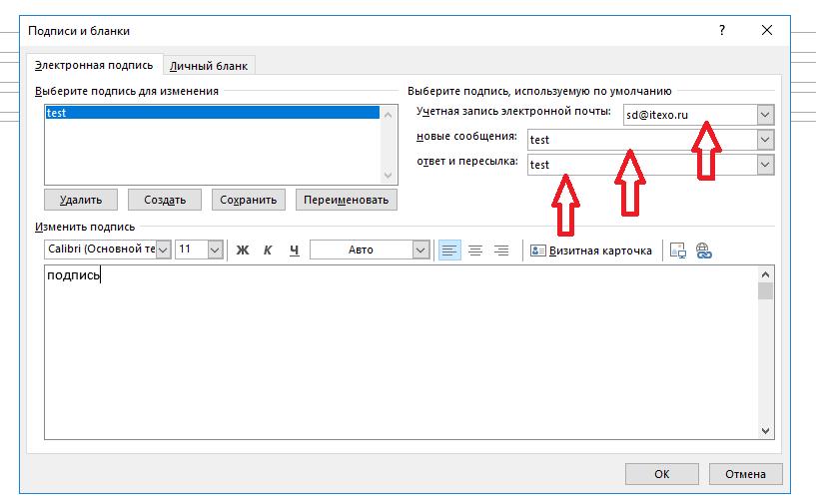Image resolution: width=816 pixels, height=504 pixels.
Task: Toggle bold formatting (Ж)
Action: pos(242,251)
